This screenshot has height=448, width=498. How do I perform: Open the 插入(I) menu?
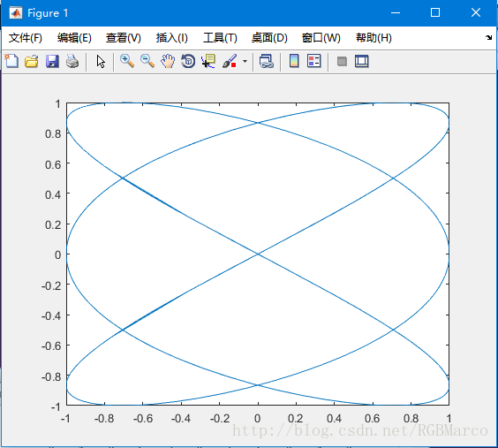(172, 38)
